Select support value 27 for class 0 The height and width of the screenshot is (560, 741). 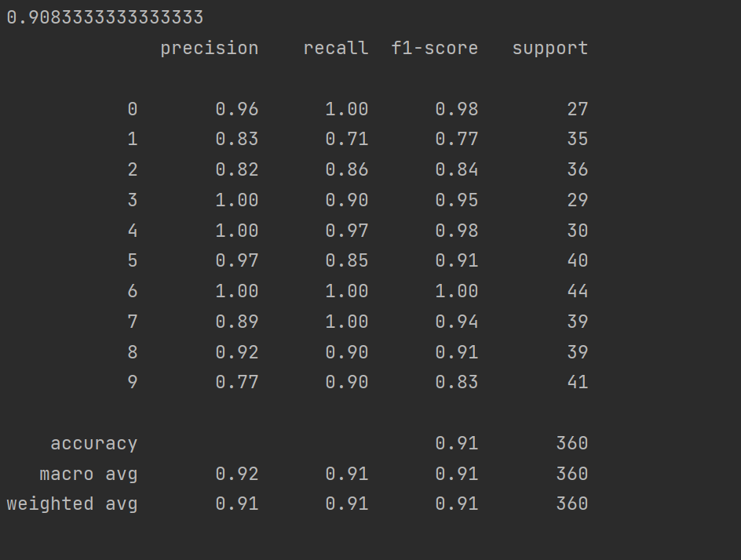pos(578,109)
